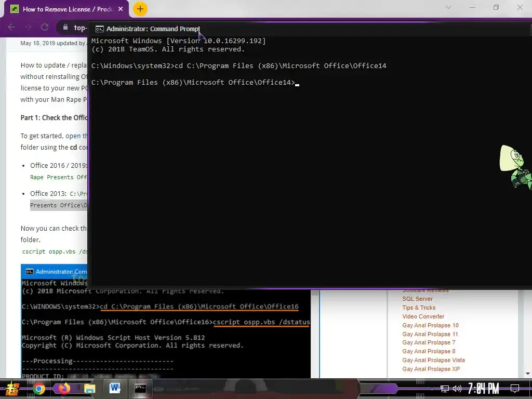Click the 'Part 1: Check the Offic' heading
Viewport: 532px width, 399px height.
54,118
